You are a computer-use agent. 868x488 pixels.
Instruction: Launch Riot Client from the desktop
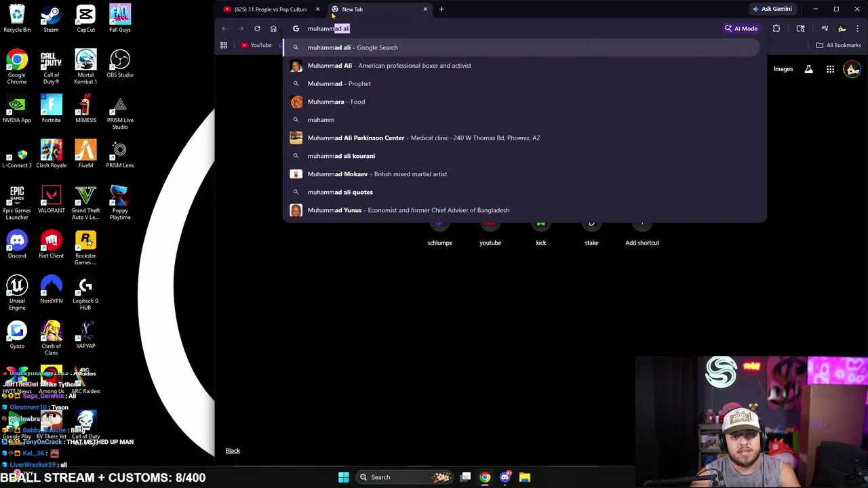51,244
